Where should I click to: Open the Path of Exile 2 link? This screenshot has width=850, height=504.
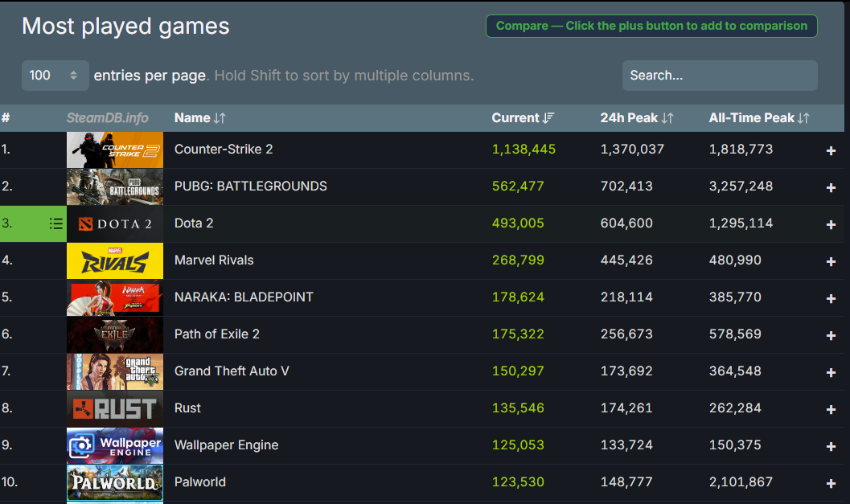tap(217, 334)
